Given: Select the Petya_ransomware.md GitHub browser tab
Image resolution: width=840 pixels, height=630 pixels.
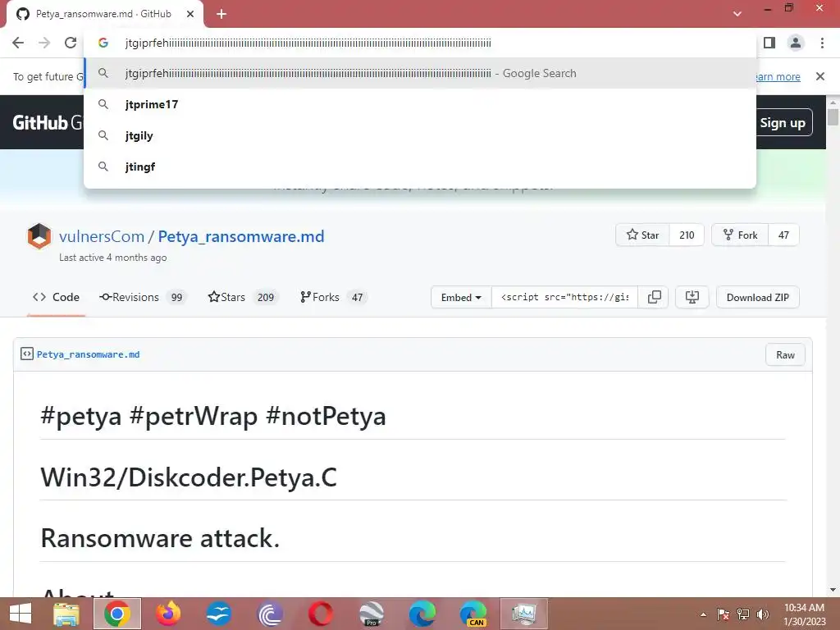Looking at the screenshot, I should [105, 14].
